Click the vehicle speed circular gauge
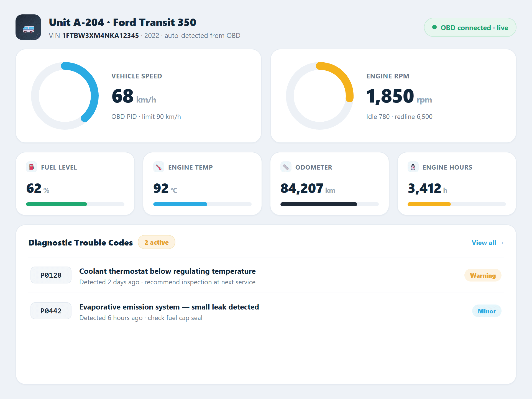The height and width of the screenshot is (399, 532). click(x=65, y=96)
